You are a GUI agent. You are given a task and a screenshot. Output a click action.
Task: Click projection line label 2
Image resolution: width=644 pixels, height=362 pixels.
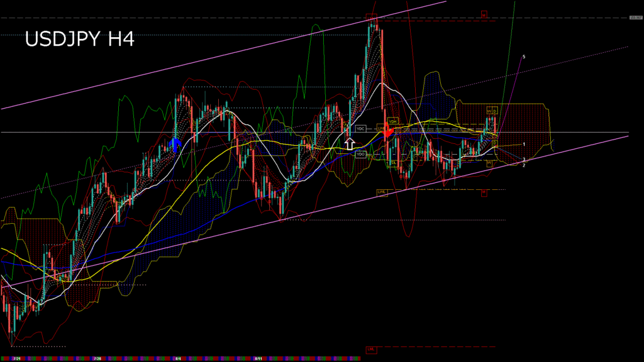tap(524, 165)
